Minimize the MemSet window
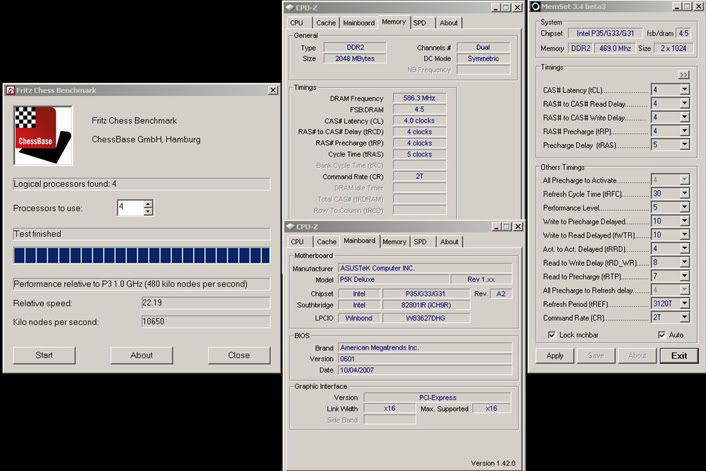706x471 pixels. (678, 6)
